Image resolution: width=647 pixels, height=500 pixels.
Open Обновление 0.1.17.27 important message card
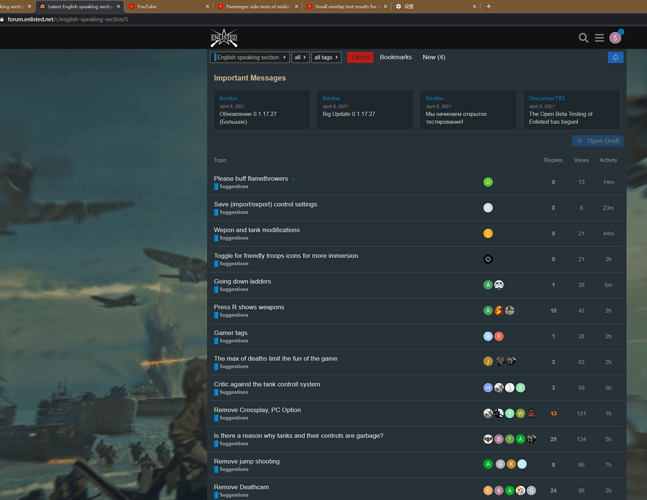262,110
